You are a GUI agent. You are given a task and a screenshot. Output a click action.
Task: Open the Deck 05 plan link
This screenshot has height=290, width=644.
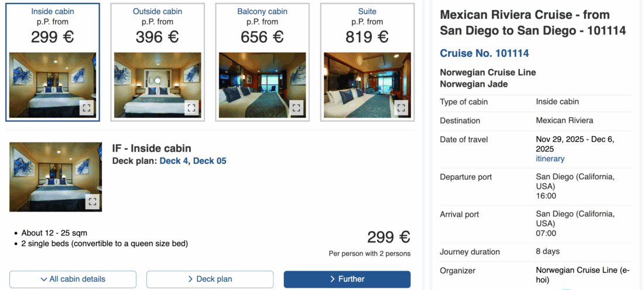point(210,161)
